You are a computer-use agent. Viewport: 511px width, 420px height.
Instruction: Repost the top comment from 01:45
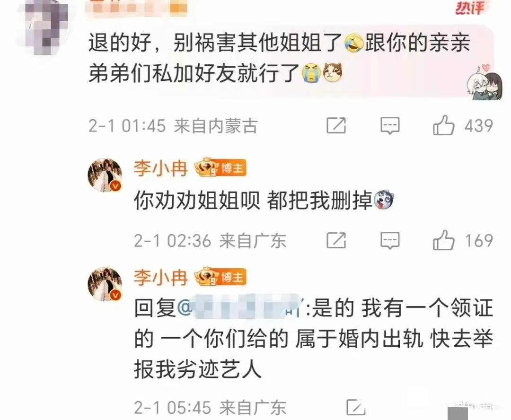336,125
